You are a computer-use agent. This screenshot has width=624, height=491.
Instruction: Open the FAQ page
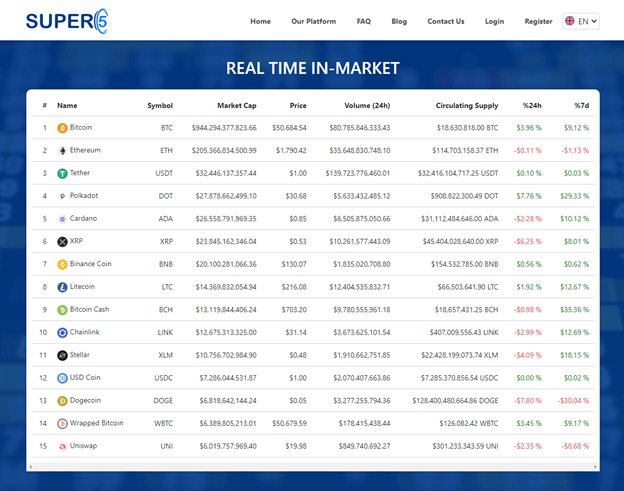tap(364, 21)
